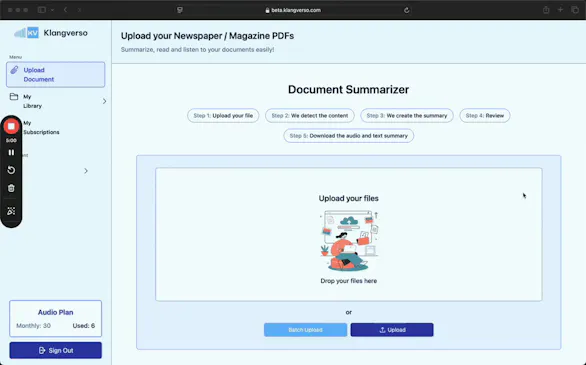Click the 'Used: 6' text in Audio Plan
Screen dimensions: 586x365
click(84, 326)
